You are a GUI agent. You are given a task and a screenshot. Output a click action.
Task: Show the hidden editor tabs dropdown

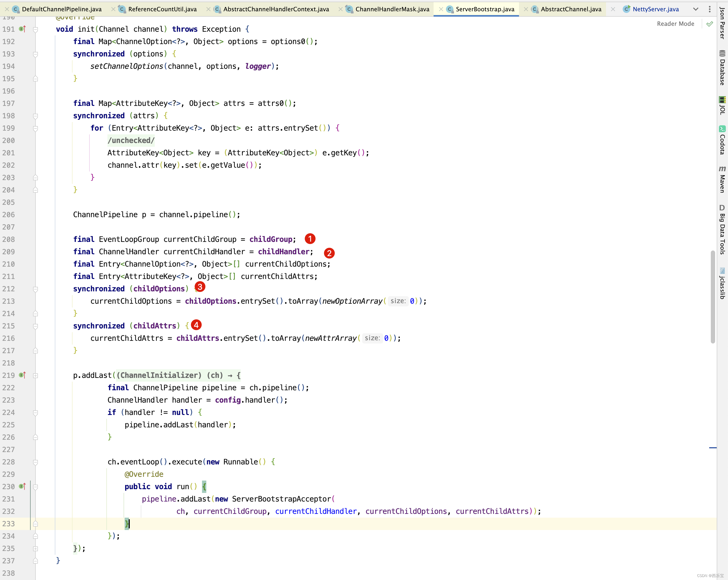pyautogui.click(x=695, y=9)
